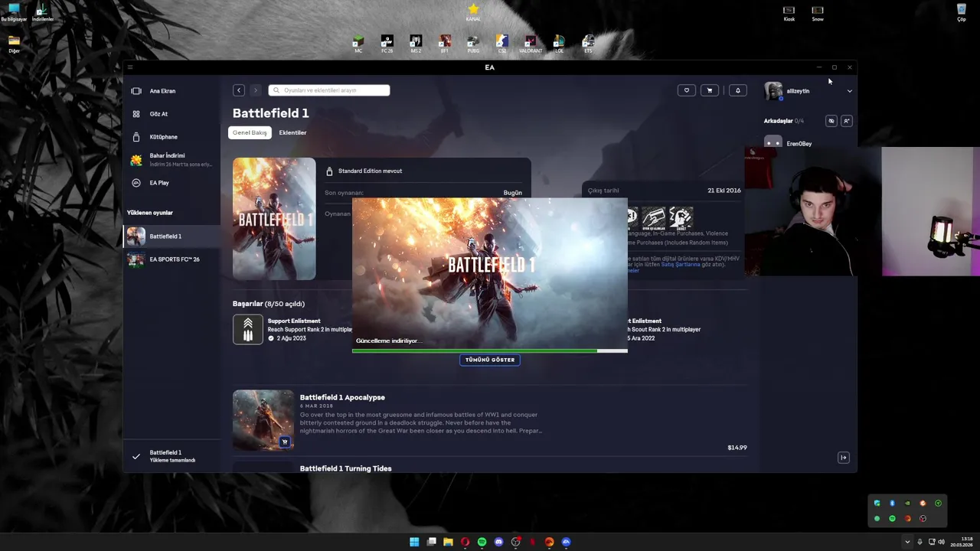Open Windows Start button
This screenshot has height=551, width=980.
(414, 542)
